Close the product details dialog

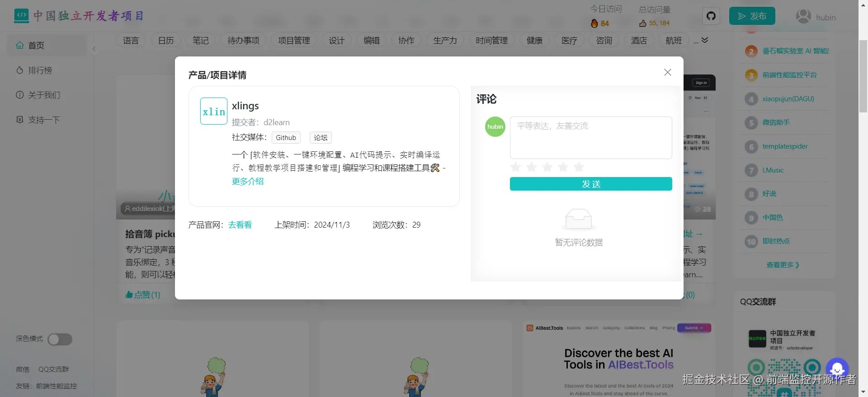(x=668, y=72)
